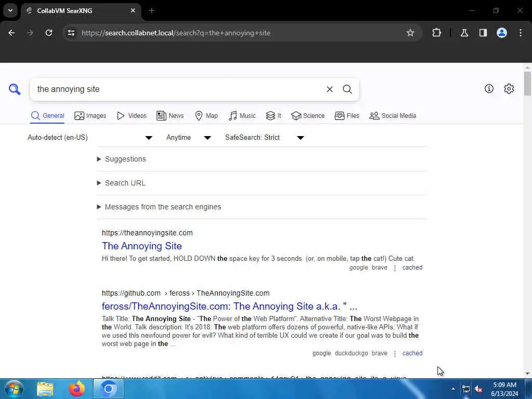Click https://theannoyingsite.com URL text
This screenshot has width=532, height=399.
[x=147, y=233]
